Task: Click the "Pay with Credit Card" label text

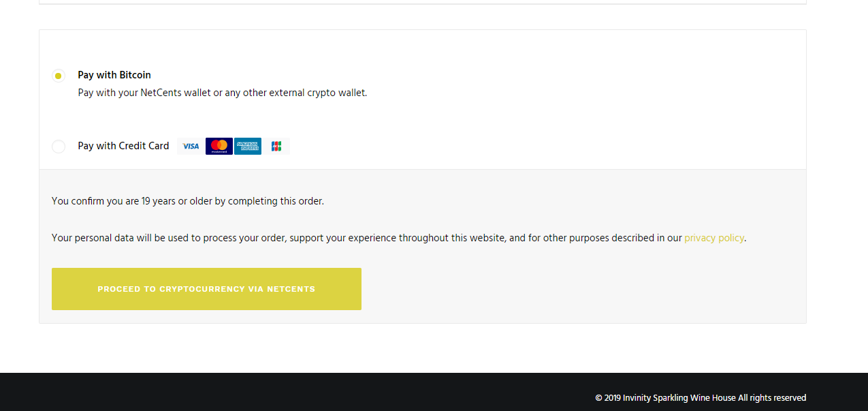Action: tap(123, 146)
